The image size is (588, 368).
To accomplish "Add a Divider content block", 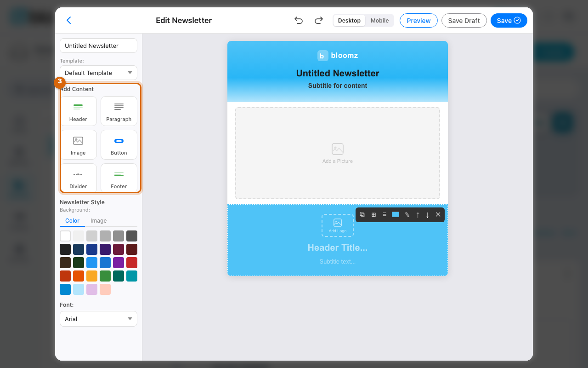I will [x=78, y=178].
